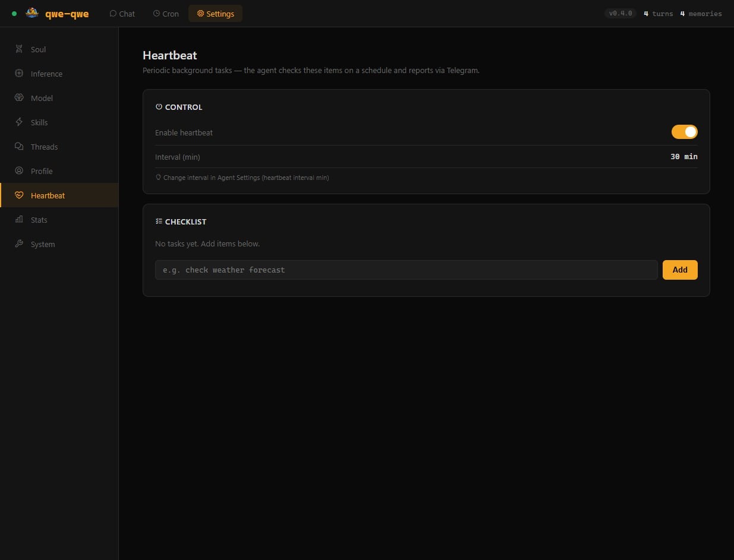Click the Model brain icon
Image resolution: width=734 pixels, height=560 pixels.
tap(19, 98)
